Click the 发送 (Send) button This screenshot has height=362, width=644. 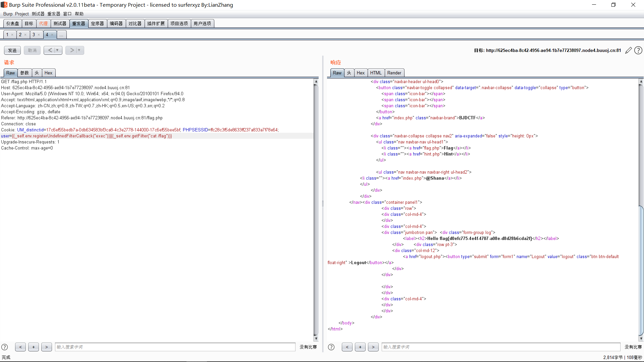pyautogui.click(x=12, y=50)
